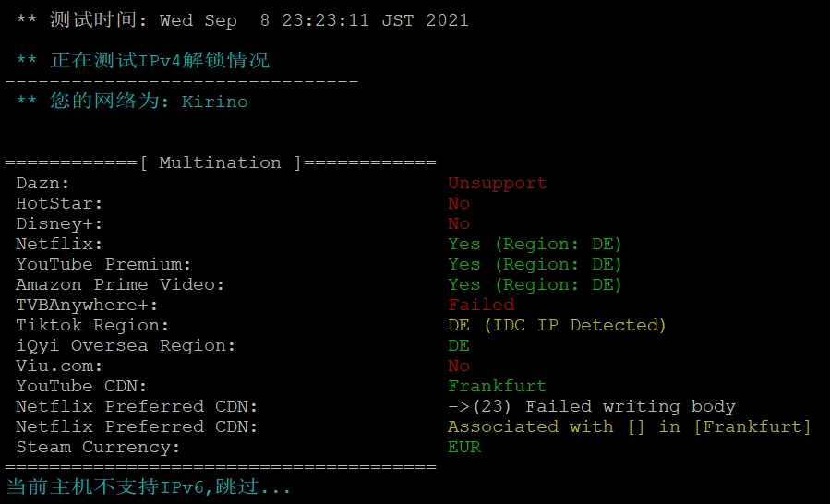Click Netflix Yes (Region: DE) result
830x504 pixels.
(535, 244)
